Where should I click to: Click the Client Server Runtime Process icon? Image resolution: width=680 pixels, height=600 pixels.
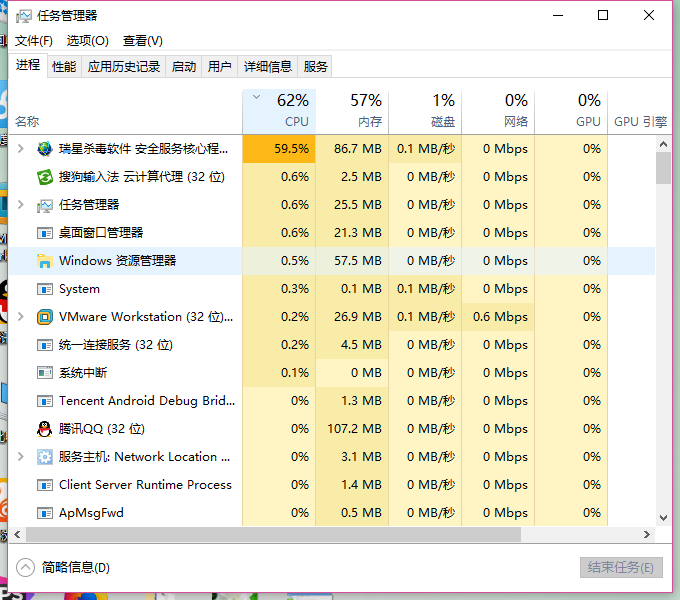[45, 485]
